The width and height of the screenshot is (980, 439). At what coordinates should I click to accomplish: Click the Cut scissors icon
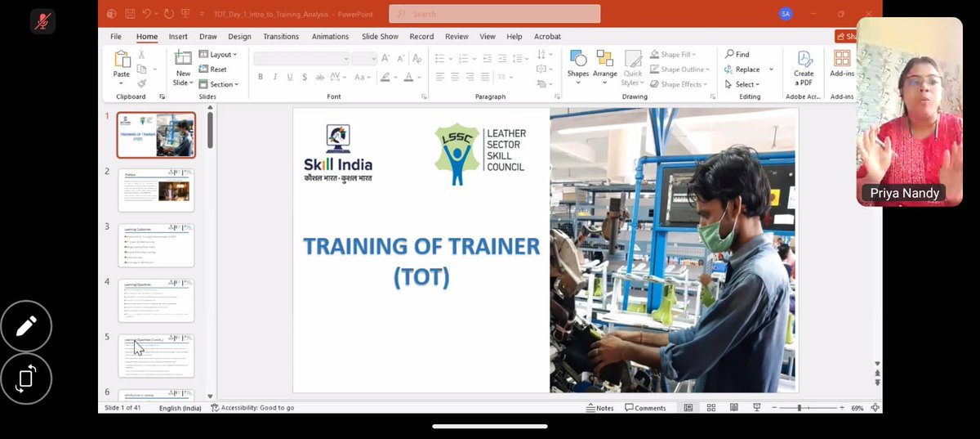pyautogui.click(x=141, y=55)
